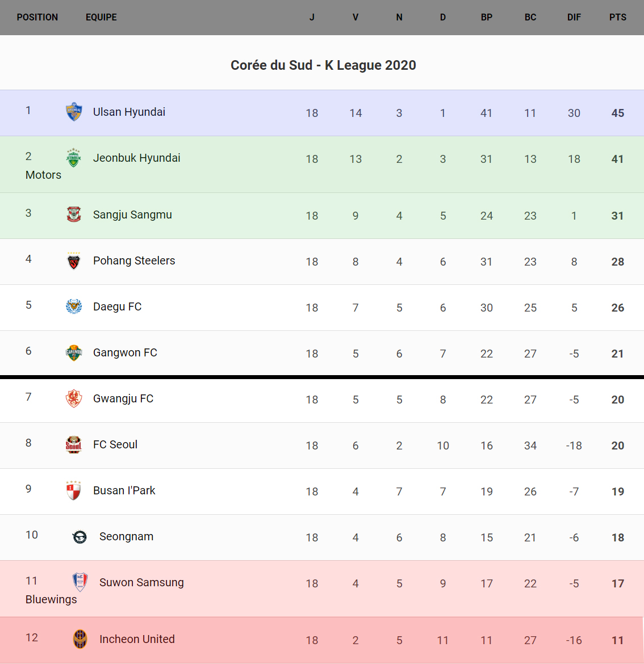Click the Incheon United club badge
644x664 pixels.
pyautogui.click(x=80, y=639)
